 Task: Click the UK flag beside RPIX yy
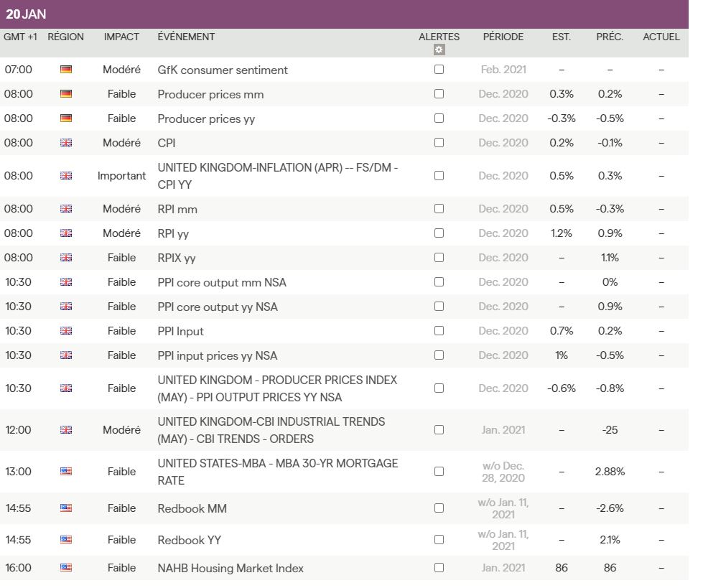[66, 258]
